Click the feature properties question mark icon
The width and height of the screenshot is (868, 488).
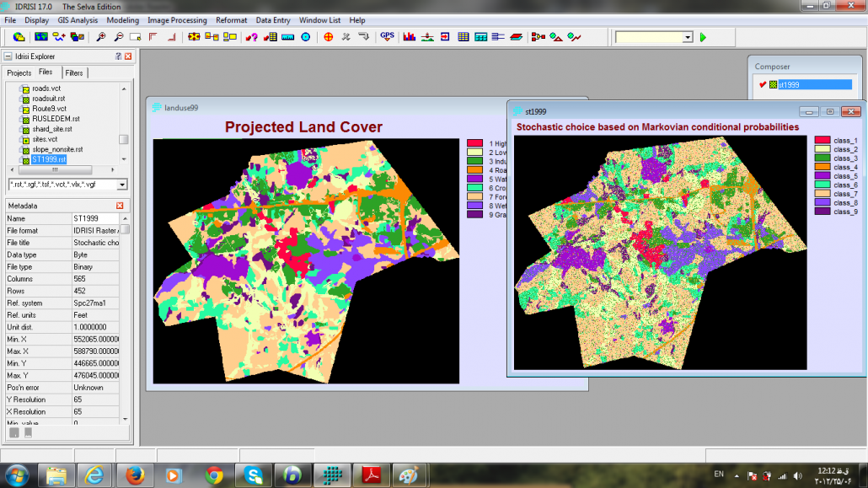[251, 37]
